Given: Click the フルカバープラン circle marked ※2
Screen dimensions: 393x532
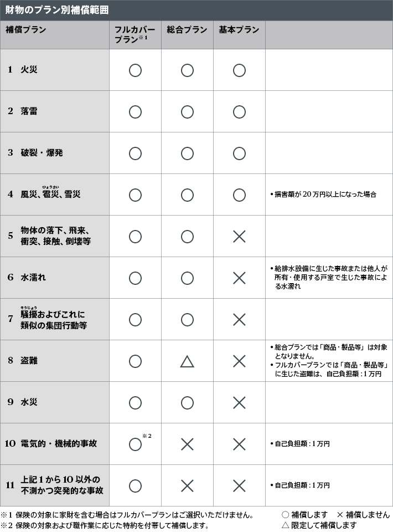Looking at the screenshot, I should (x=135, y=444).
